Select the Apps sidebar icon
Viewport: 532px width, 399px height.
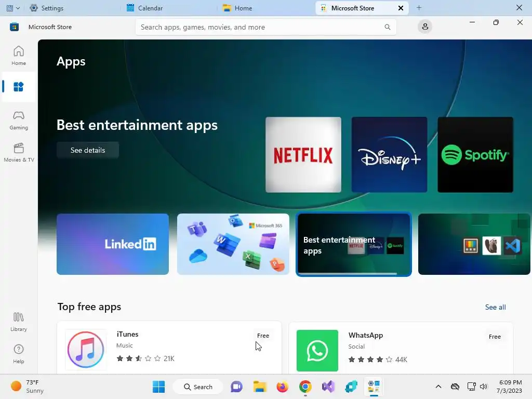tap(19, 87)
